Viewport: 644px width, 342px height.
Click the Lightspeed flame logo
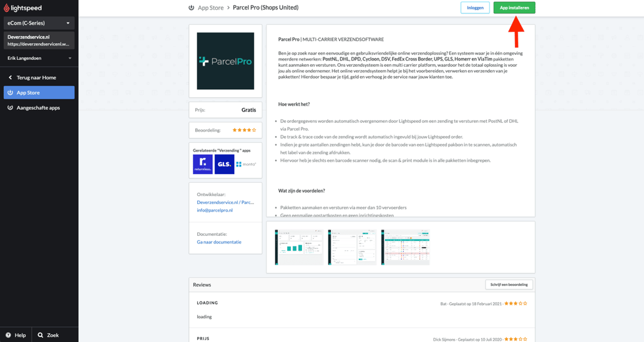(x=7, y=8)
